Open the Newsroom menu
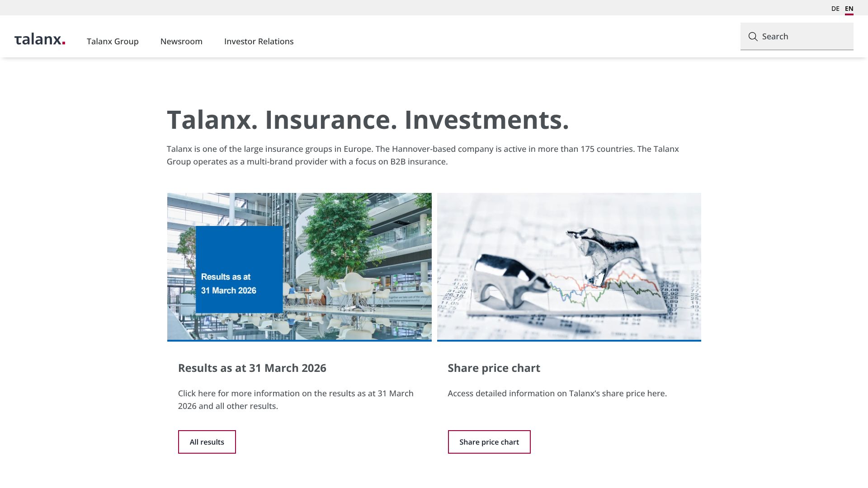Screen dimensions: 868x488 tap(181, 41)
